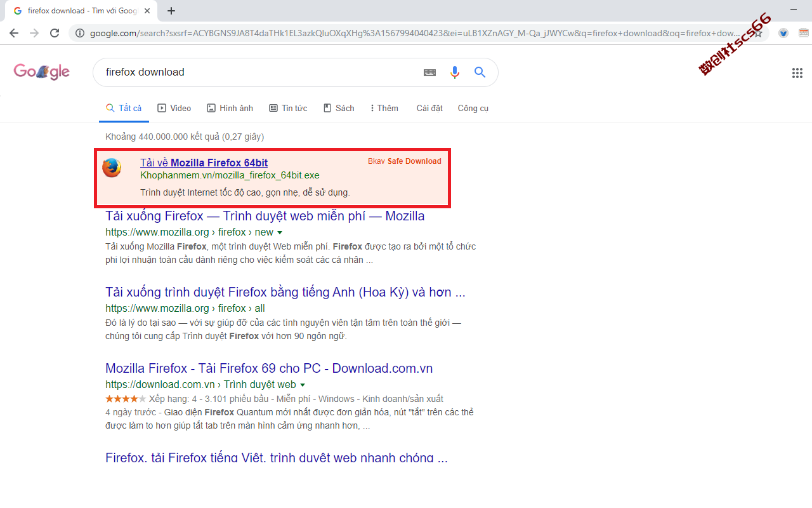
Task: Minimize the Chrome window
Action: coord(794,10)
